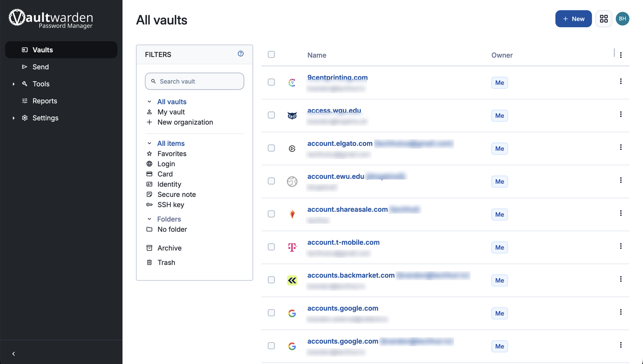Click the Owner column header
Viewport: 643px width, 364px height.
[502, 55]
